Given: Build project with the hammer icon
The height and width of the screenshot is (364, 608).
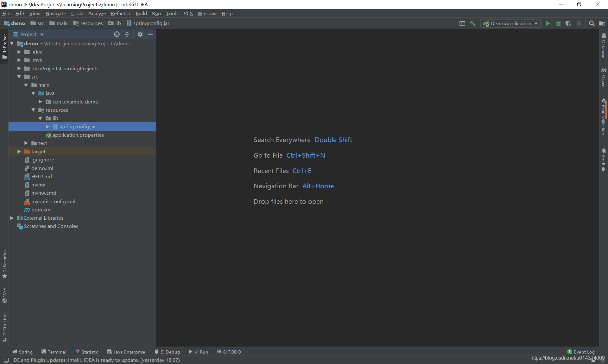Looking at the screenshot, I should [472, 23].
